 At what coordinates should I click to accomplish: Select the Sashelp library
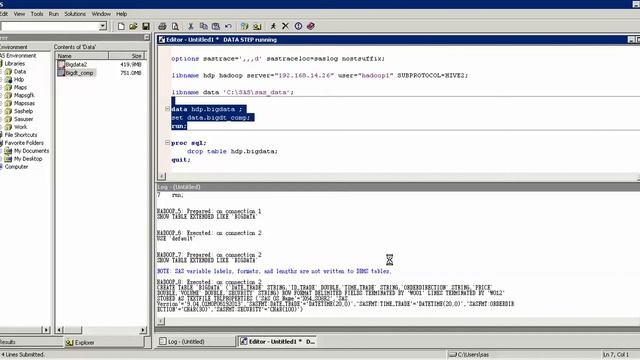(23, 111)
